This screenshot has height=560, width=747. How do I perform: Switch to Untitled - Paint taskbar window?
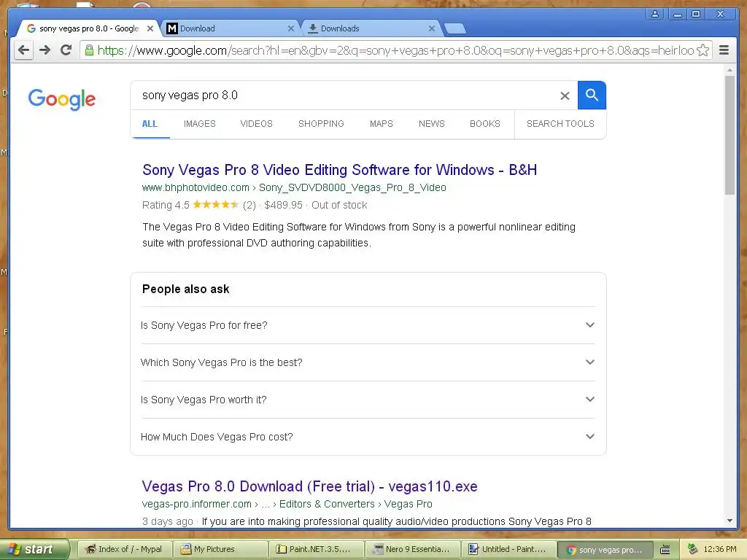(x=508, y=549)
